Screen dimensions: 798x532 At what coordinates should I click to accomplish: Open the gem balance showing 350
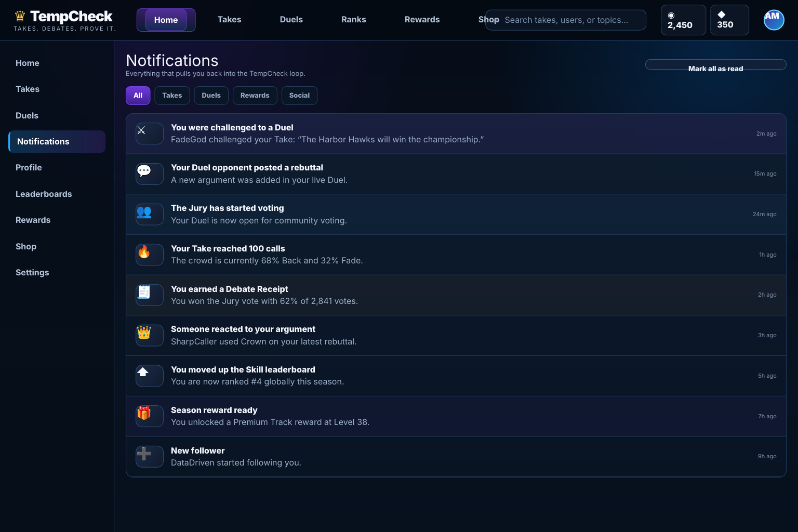point(729,20)
